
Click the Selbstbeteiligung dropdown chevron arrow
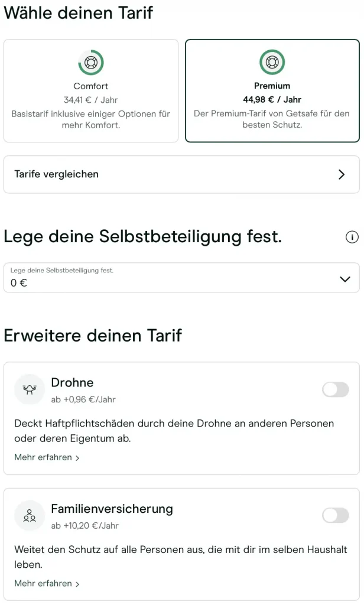click(x=345, y=279)
